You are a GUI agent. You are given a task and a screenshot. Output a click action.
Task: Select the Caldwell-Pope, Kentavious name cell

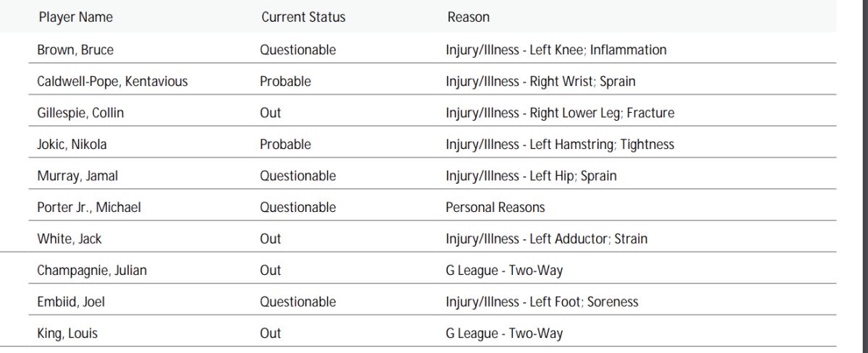click(112, 82)
